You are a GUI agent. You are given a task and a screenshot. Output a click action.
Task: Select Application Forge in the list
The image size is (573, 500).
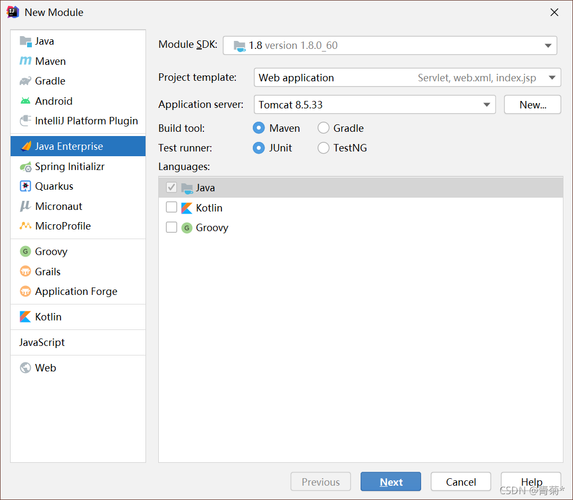(78, 291)
